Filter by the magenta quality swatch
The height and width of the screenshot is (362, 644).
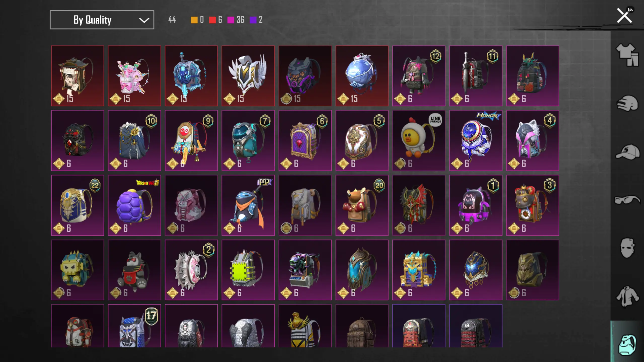[231, 20]
